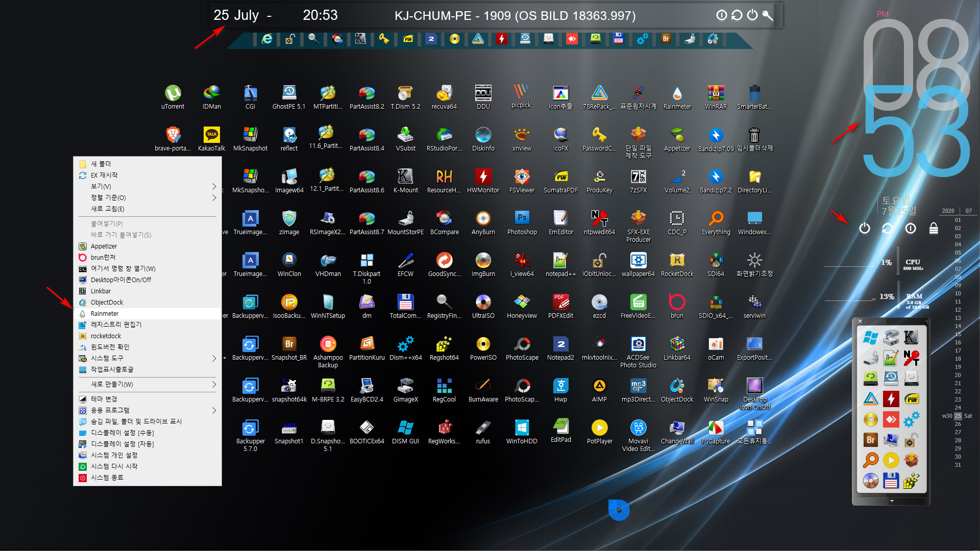Select the WinToHDD desktop icon
Viewport: 980px width, 551px height.
pyautogui.click(x=522, y=432)
